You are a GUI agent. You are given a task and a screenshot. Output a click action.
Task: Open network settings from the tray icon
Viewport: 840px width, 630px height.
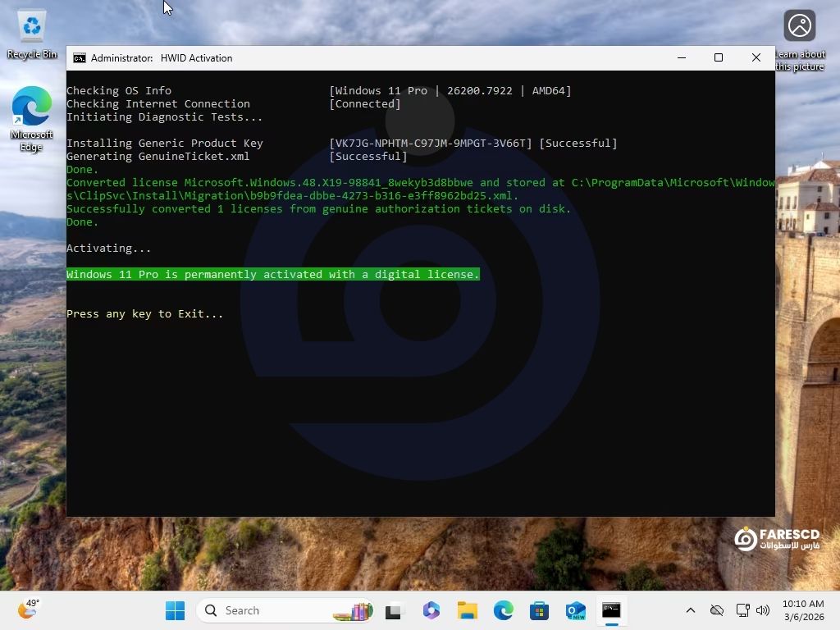[742, 610]
